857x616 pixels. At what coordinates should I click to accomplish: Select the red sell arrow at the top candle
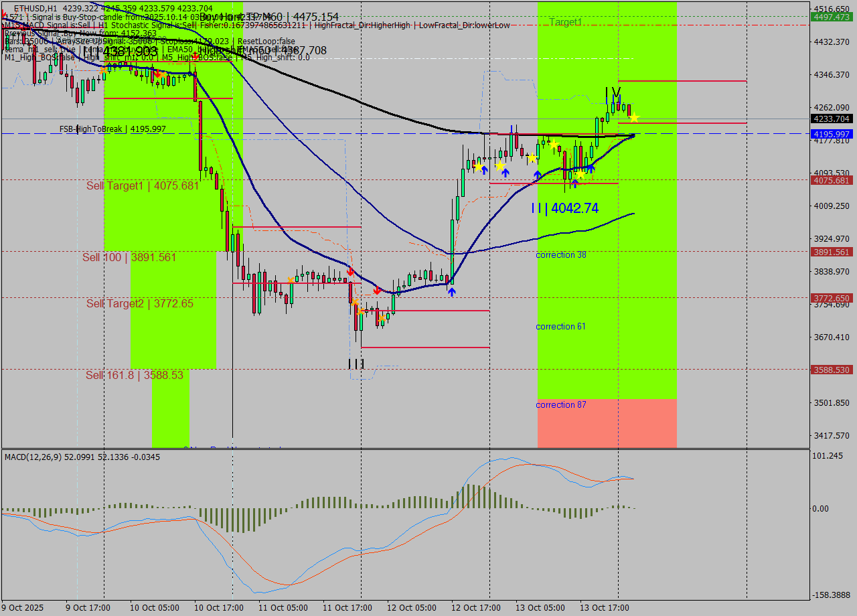(x=158, y=73)
